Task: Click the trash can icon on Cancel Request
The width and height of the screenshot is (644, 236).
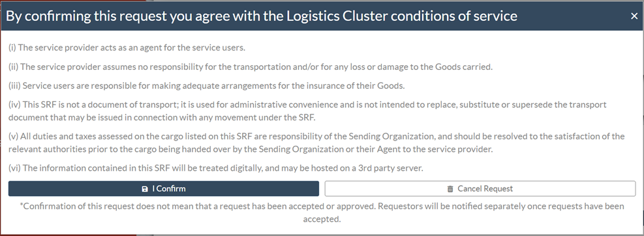Action: click(450, 189)
